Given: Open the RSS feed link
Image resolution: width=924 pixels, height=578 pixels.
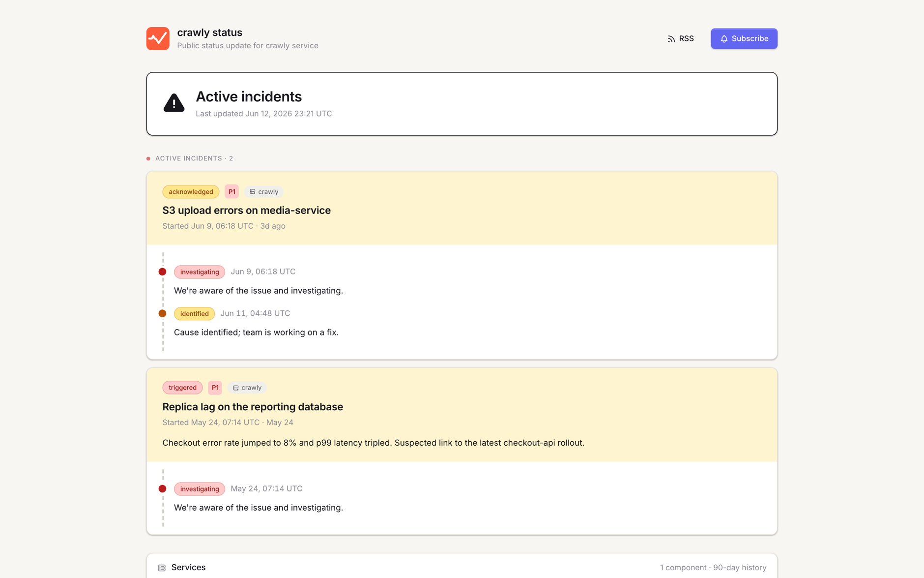Looking at the screenshot, I should (680, 38).
